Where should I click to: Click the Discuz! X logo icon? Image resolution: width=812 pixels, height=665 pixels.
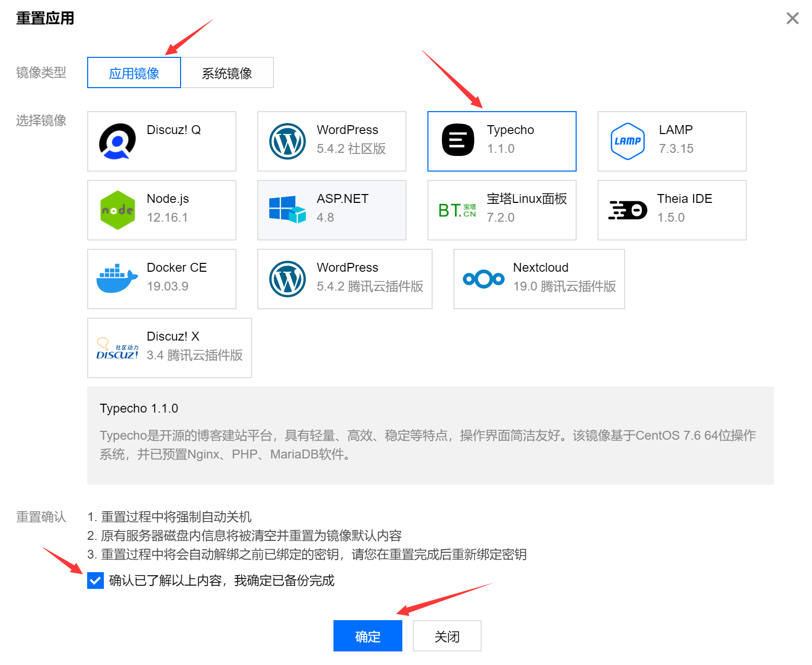(x=117, y=348)
